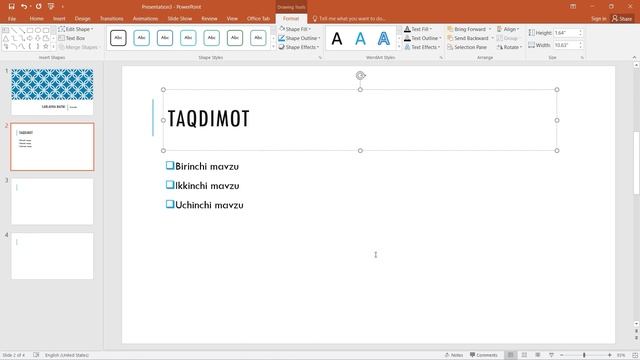The width and height of the screenshot is (640, 360).
Task: Click the Tell me what you want to do box
Action: click(349, 18)
